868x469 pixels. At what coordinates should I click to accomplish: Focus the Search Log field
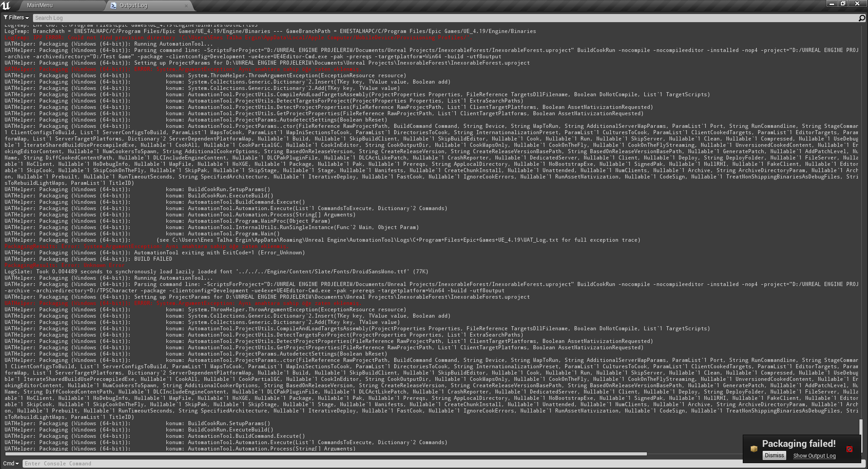445,18
